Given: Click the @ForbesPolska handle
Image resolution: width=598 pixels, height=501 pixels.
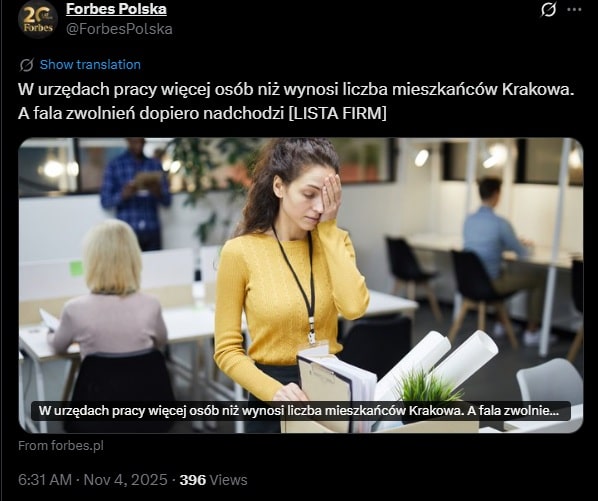Looking at the screenshot, I should click(x=119, y=29).
